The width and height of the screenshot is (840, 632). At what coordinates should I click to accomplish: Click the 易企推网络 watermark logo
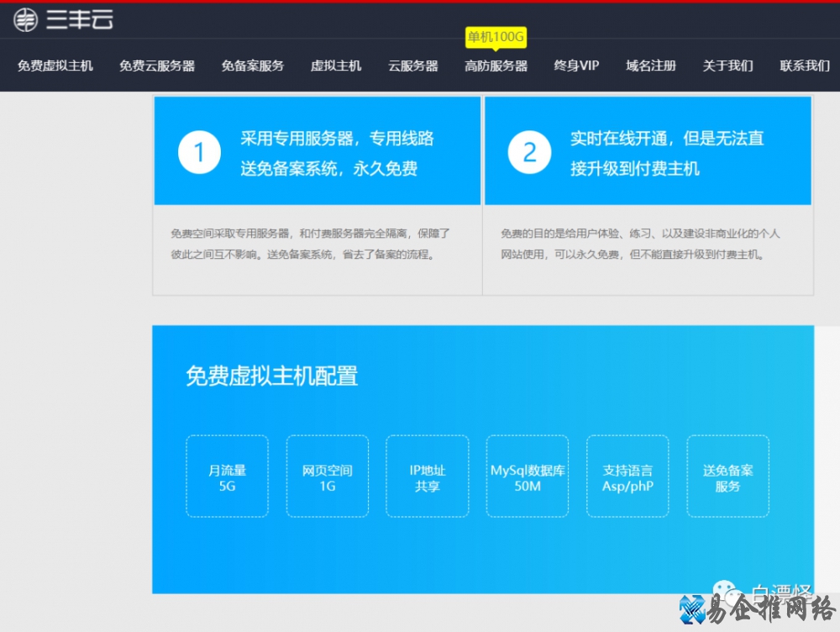[x=756, y=609]
